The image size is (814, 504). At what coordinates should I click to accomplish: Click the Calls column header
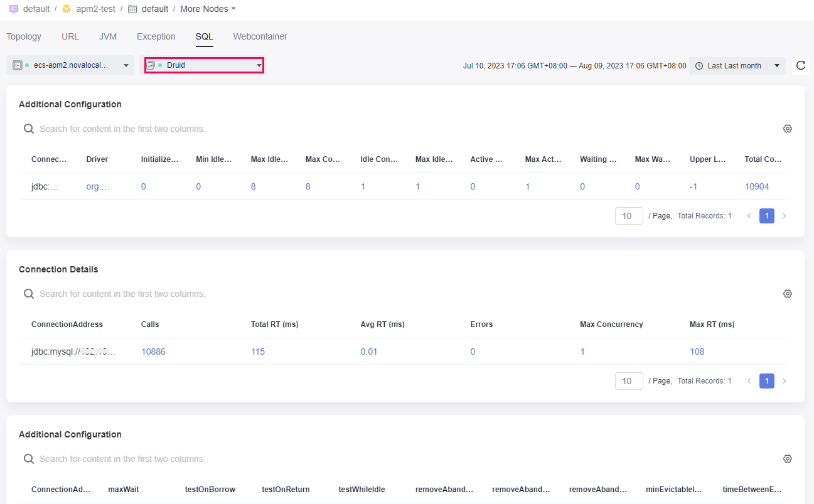[x=150, y=324]
